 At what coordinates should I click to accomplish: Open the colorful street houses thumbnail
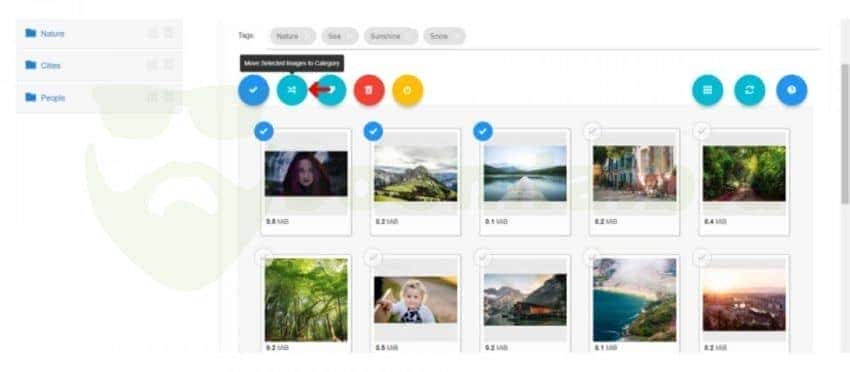[x=635, y=174]
